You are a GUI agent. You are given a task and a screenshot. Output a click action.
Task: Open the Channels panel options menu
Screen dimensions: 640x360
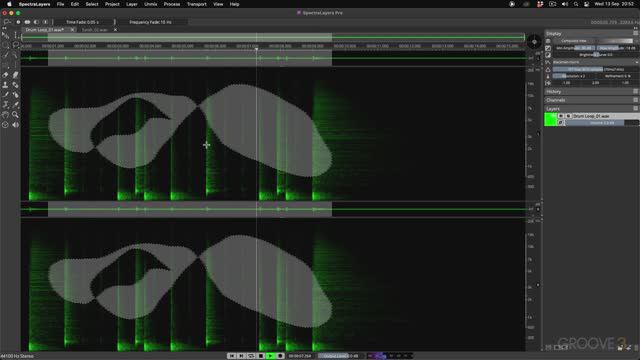point(636,100)
